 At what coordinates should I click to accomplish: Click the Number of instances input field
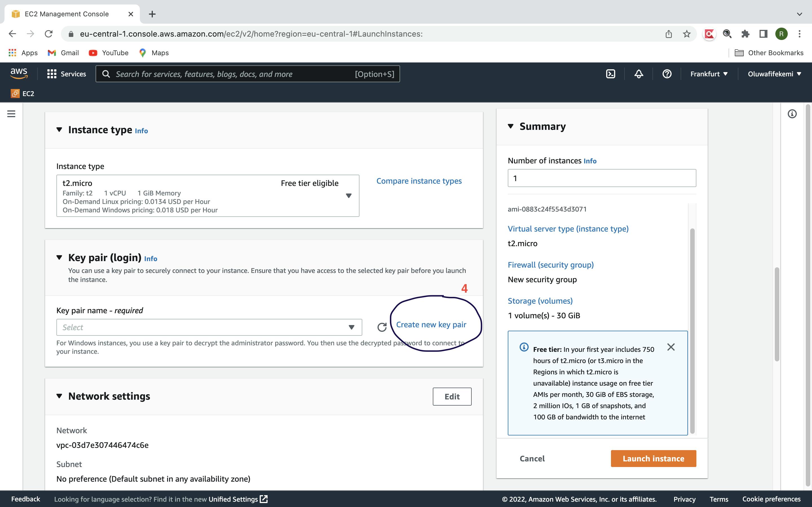(602, 177)
